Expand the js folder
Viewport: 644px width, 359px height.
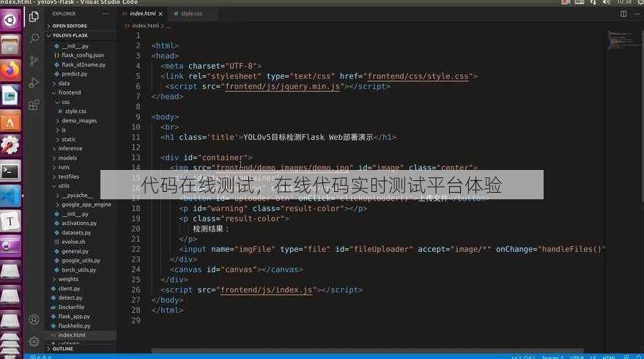(64, 130)
